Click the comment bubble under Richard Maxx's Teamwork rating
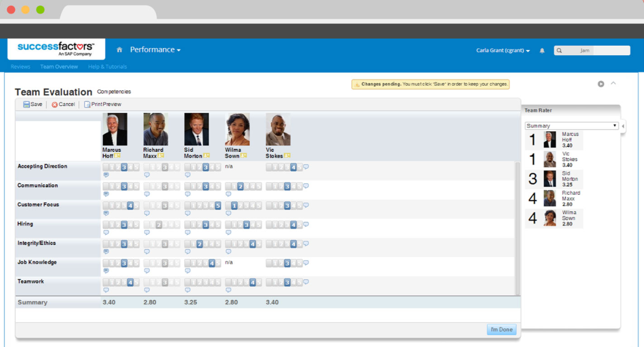The width and height of the screenshot is (644, 347). click(147, 290)
